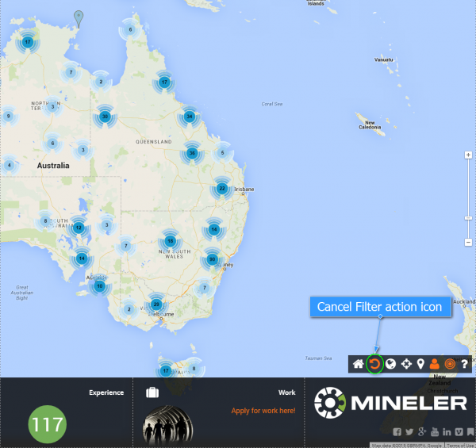The height and width of the screenshot is (448, 476).
Task: Open the Facebook page icon
Action: click(397, 431)
